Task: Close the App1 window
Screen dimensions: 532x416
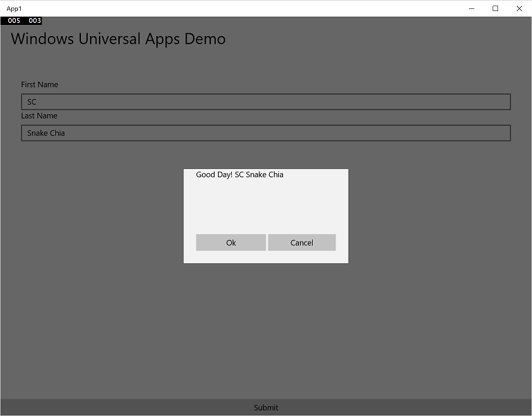Action: tap(519, 8)
